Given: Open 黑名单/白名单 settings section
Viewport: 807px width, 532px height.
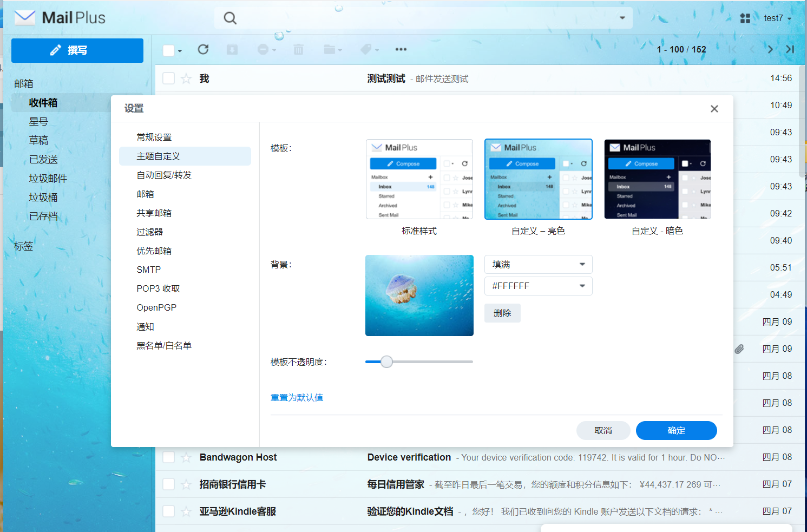Looking at the screenshot, I should [x=185, y=346].
